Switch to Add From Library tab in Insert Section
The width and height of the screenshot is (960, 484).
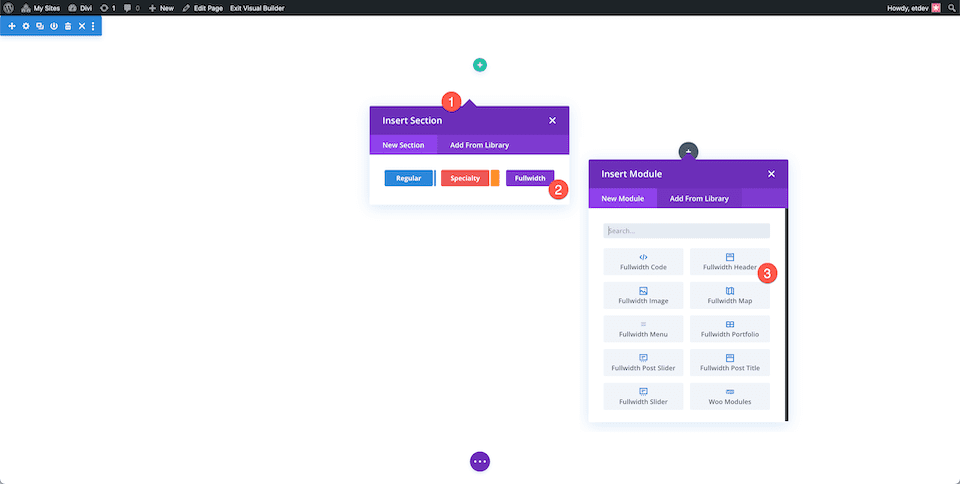479,145
